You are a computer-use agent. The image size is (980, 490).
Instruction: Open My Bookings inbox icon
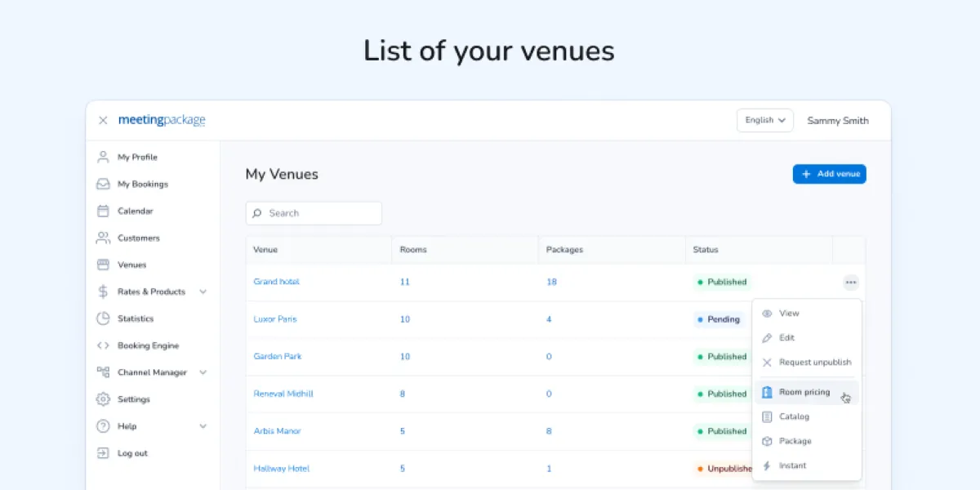click(x=103, y=184)
